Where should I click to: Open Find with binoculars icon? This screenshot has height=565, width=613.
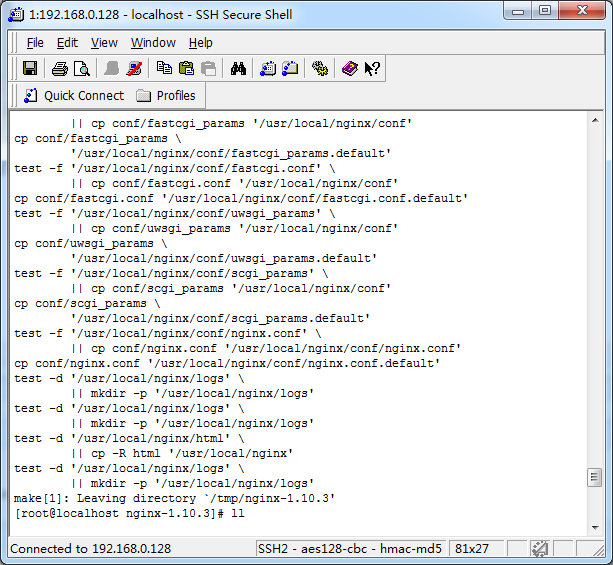coord(238,68)
